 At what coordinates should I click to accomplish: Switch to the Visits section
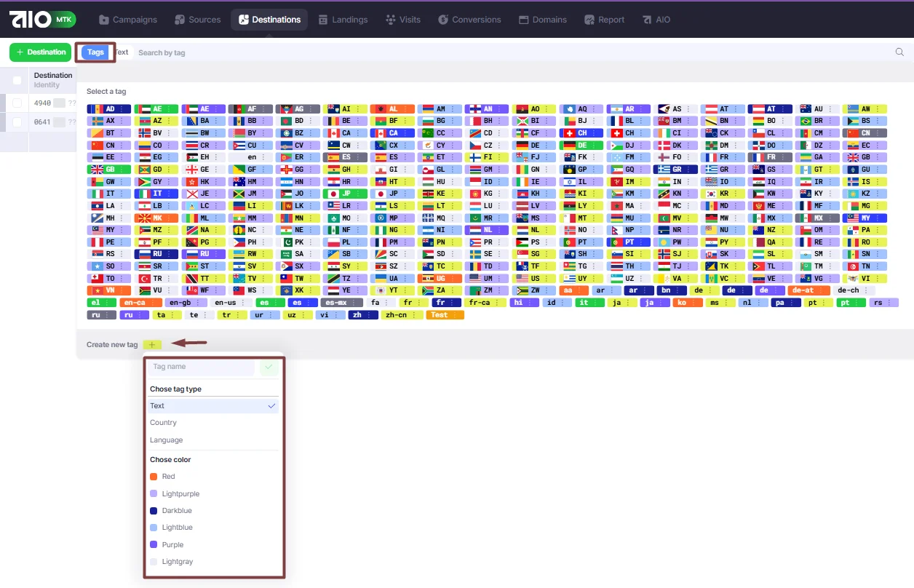click(x=403, y=20)
